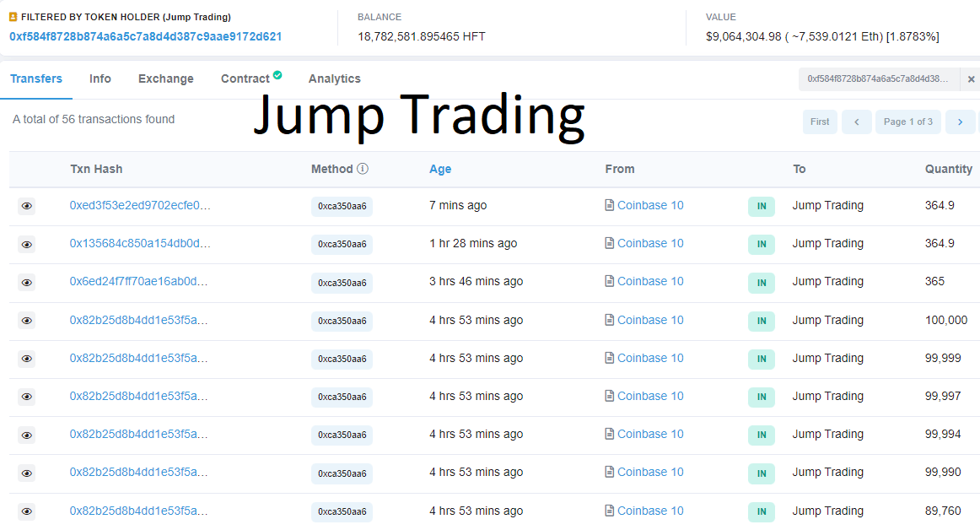Click the IN badge in the 89,760 row
Viewport: 980px width, 530px height.
coord(762,511)
